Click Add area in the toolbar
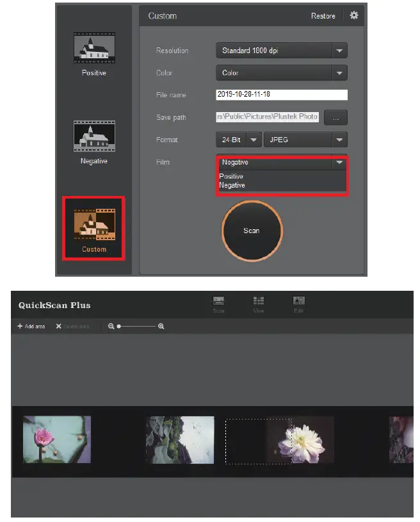This screenshot has width=420, height=522. click(x=31, y=326)
